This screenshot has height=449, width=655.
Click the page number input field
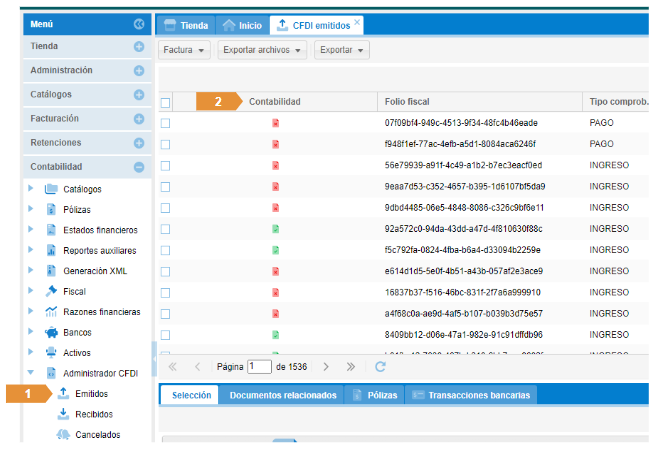coord(259,367)
